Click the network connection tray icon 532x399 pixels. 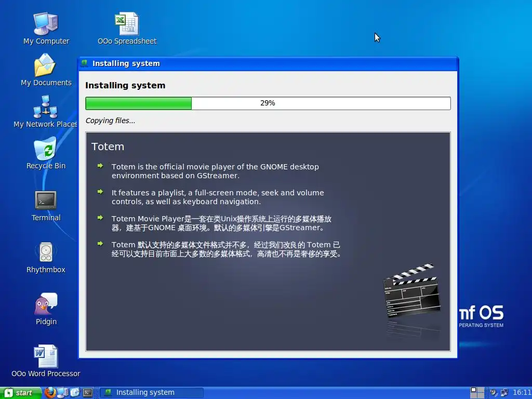tap(505, 393)
